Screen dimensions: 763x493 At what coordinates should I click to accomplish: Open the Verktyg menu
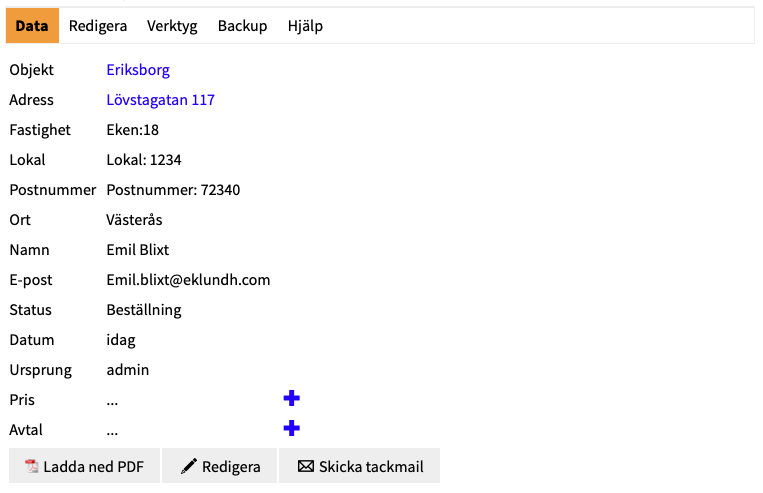171,26
